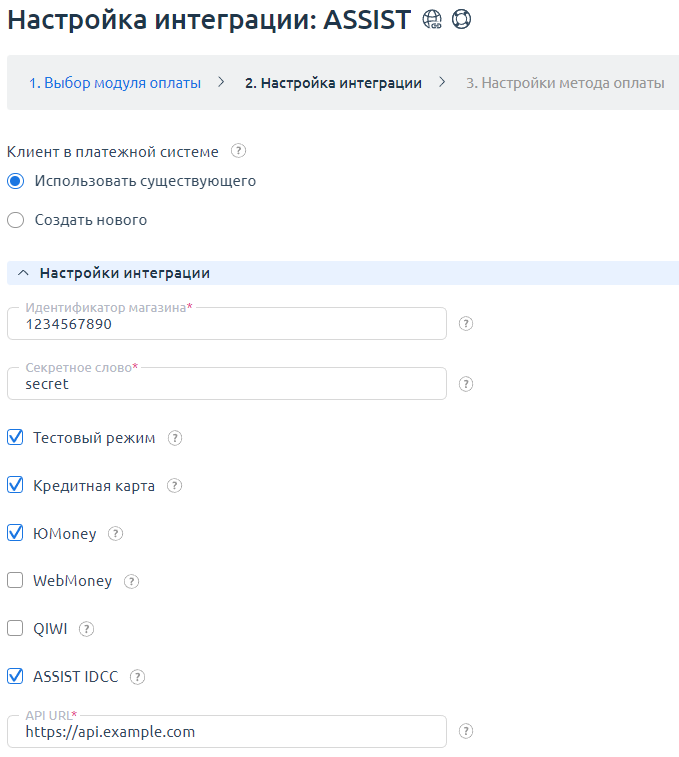
Task: Click the 'Идентификатор магазина' input field
Action: pos(226,325)
